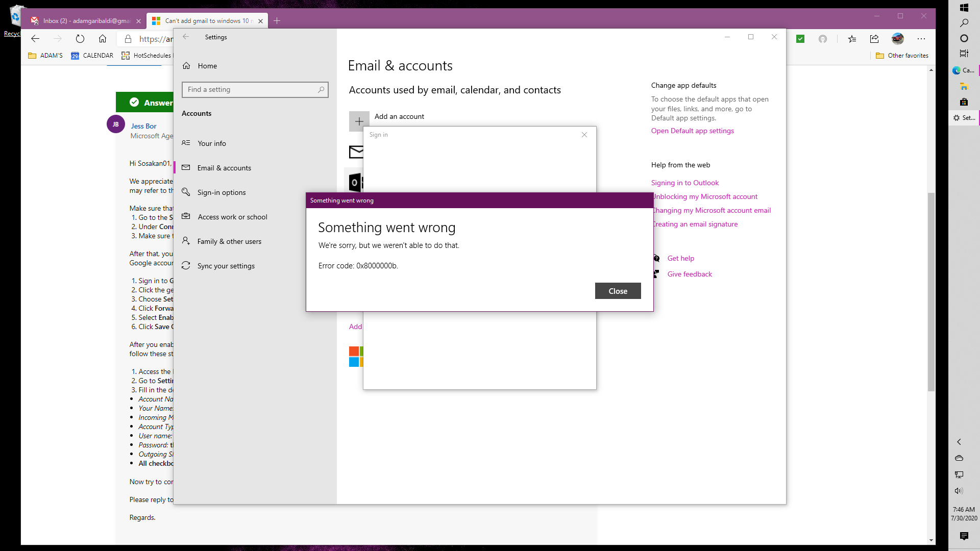The width and height of the screenshot is (980, 551).
Task: Open the taskbar search icon
Action: tap(964, 23)
